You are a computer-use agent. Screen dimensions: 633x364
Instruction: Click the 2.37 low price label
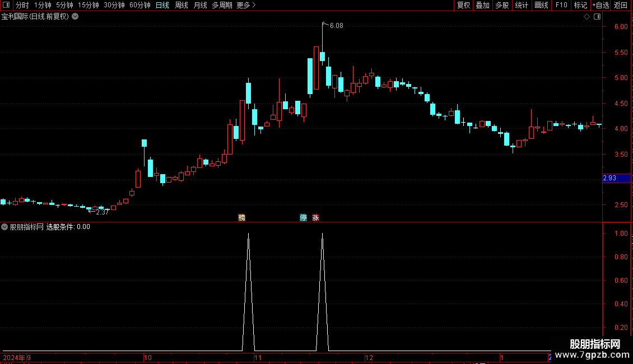[x=102, y=212]
